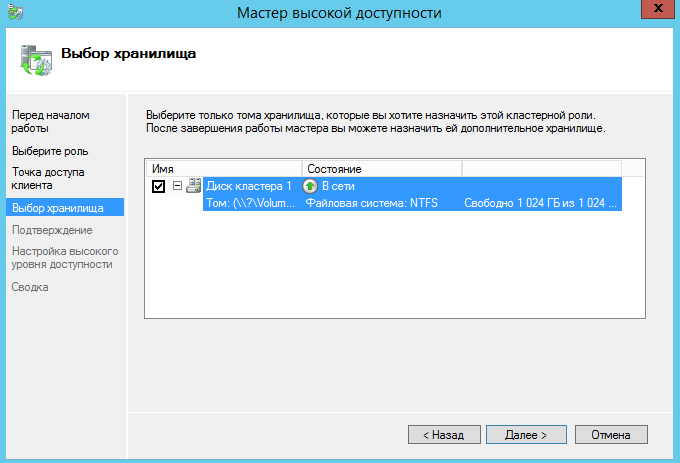
Task: Click the green online status icon
Action: (x=310, y=186)
